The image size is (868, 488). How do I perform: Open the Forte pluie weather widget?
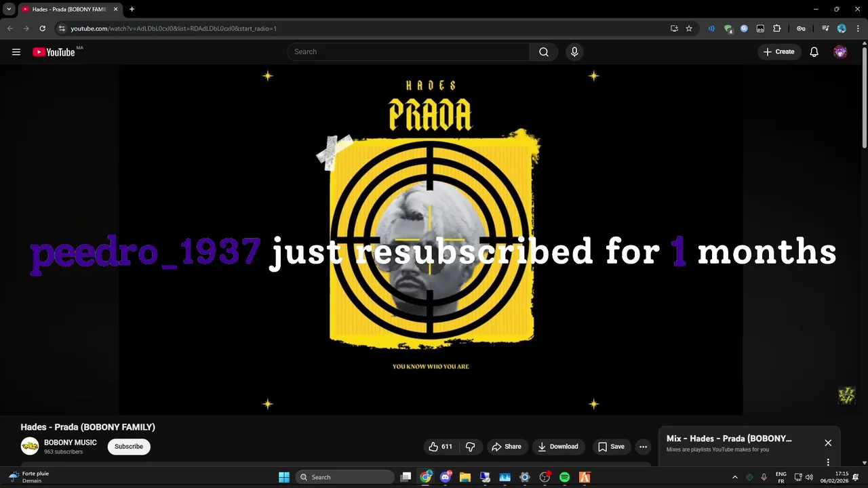coord(30,477)
